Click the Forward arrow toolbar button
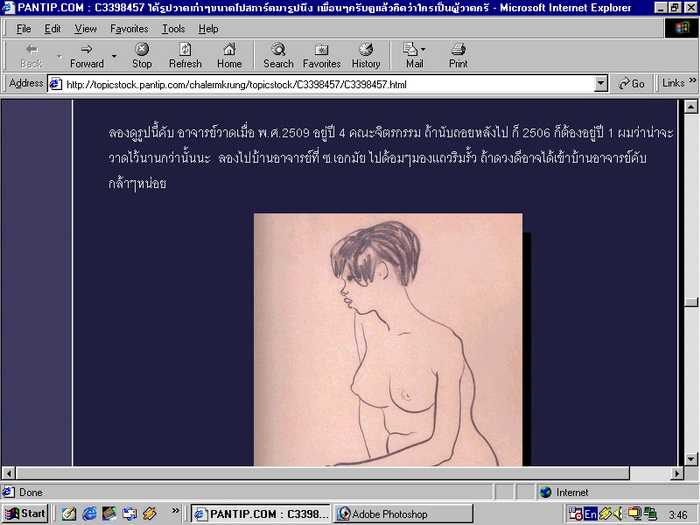The image size is (700, 525). [87, 56]
